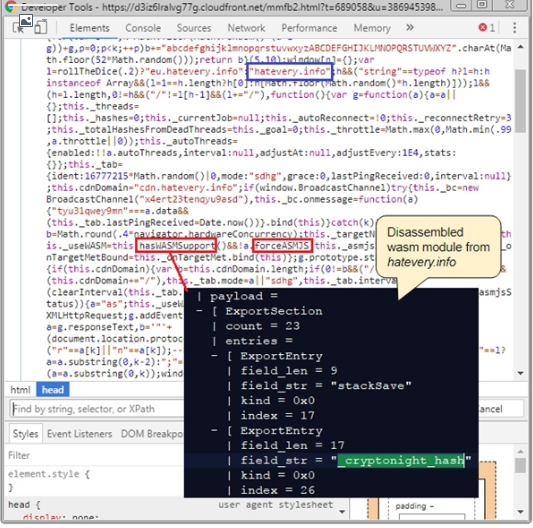
Task: Click the head breadcrumb item
Action: (x=53, y=390)
